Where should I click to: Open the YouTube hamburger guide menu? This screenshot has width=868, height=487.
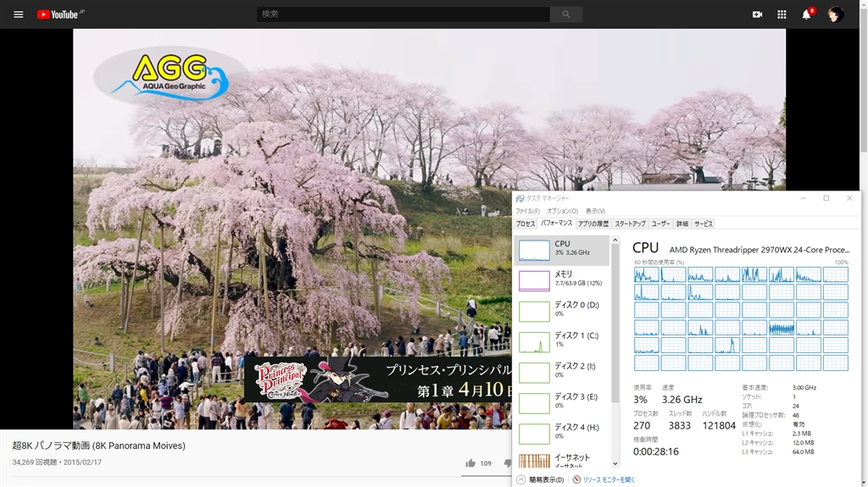tap(19, 14)
